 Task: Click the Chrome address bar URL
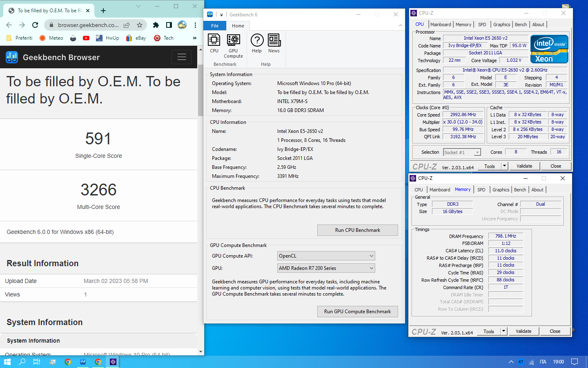(x=88, y=25)
